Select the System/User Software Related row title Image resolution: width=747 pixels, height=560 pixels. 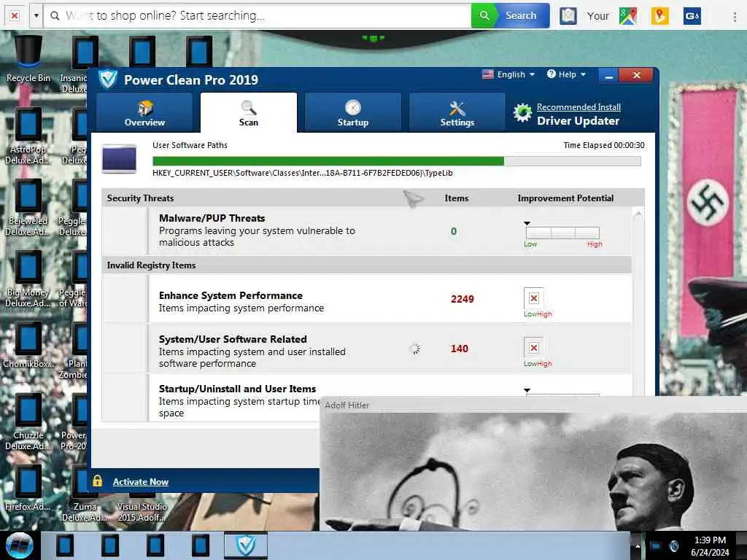pos(233,339)
